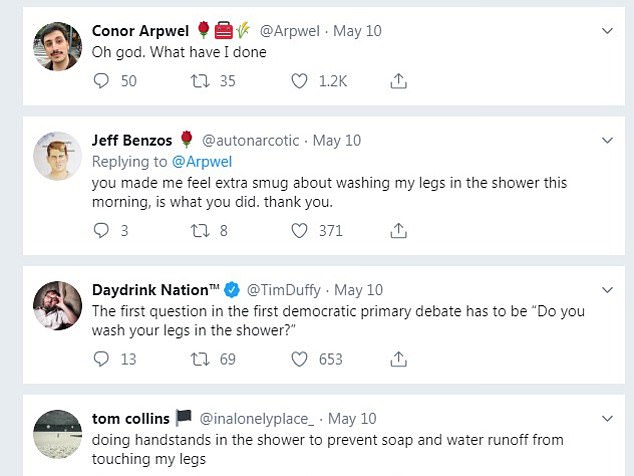This screenshot has width=634, height=476.
Task: Reply to Jeff Benzos's tweet
Action: 100,230
